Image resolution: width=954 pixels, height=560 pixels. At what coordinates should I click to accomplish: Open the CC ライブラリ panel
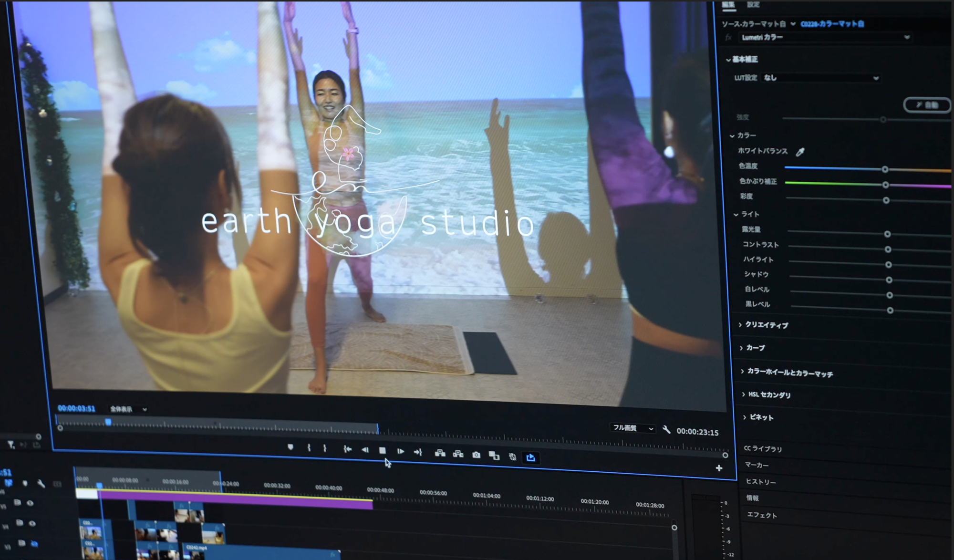[763, 448]
